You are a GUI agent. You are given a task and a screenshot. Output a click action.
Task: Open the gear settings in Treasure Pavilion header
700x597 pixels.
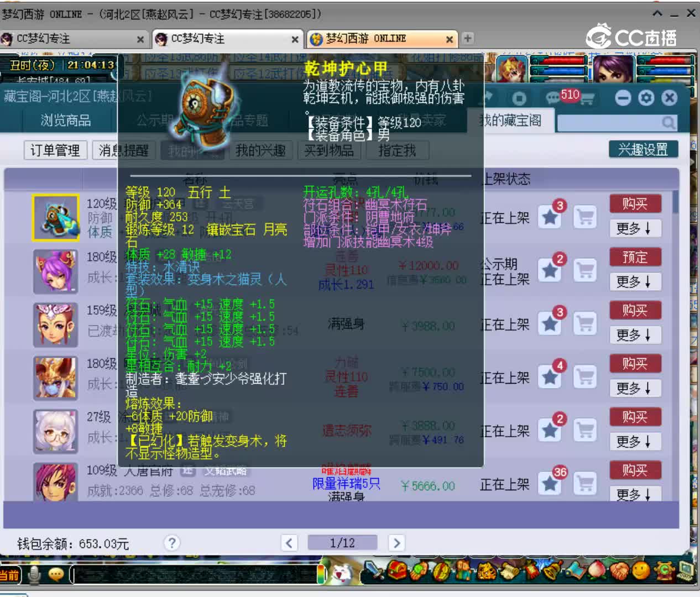click(x=646, y=98)
